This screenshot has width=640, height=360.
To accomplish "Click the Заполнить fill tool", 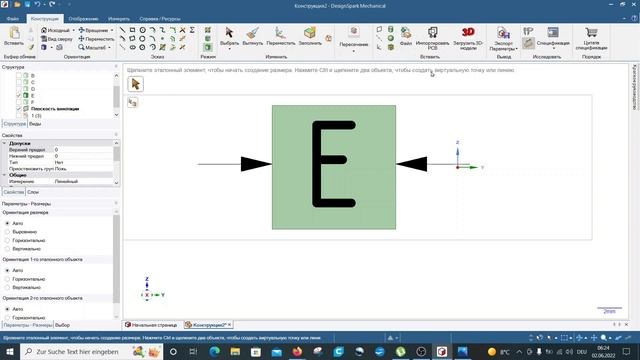I will click(310, 36).
